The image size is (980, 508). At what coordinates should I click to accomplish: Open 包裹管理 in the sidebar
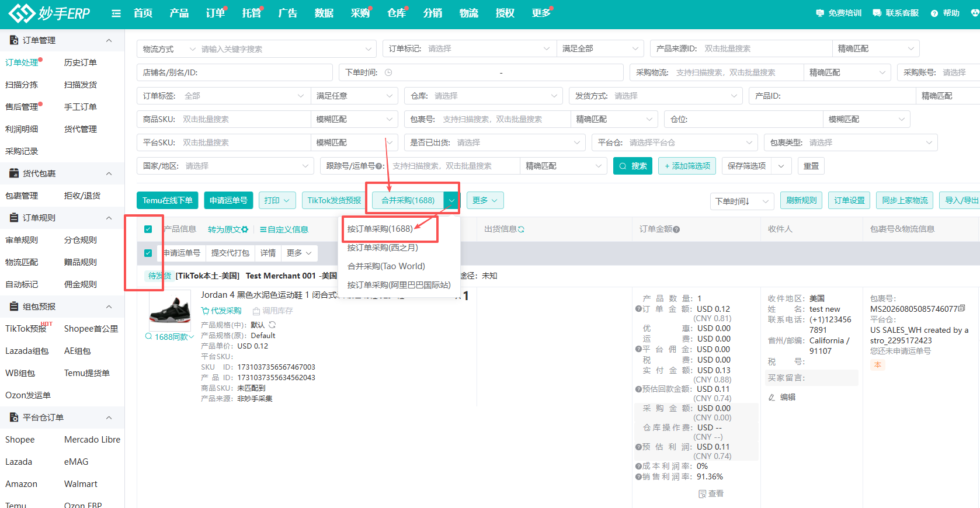[x=22, y=196]
